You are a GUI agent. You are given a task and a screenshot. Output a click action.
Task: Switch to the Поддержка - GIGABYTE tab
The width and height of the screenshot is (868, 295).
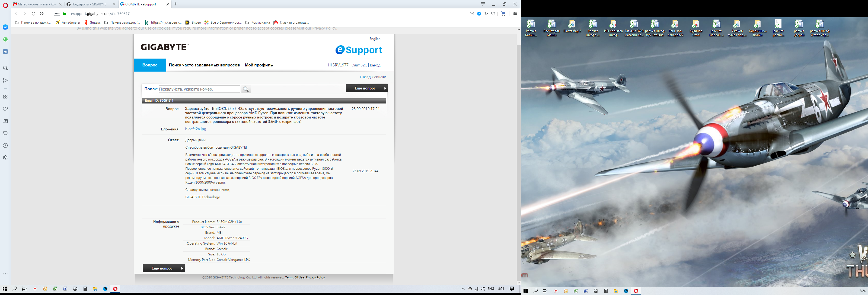(89, 4)
